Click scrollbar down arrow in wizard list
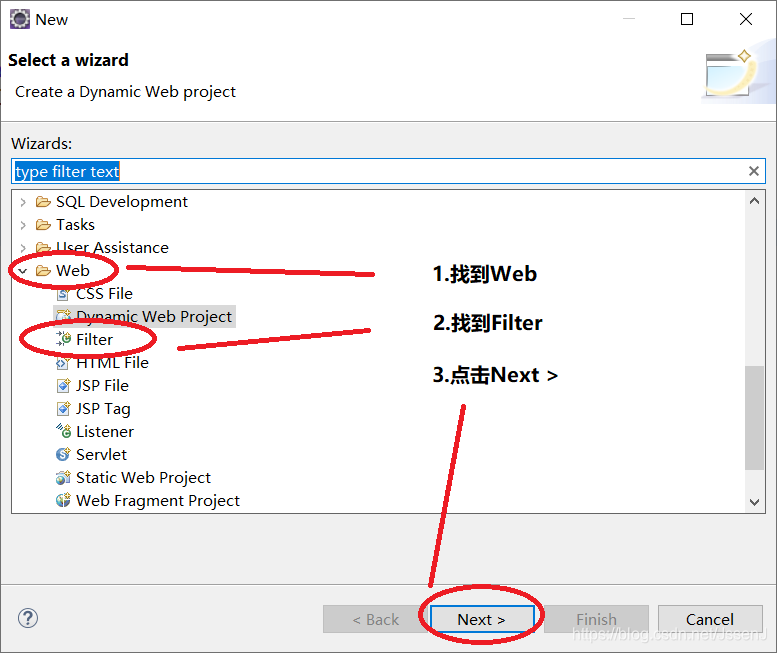777x653 pixels. pyautogui.click(x=755, y=502)
